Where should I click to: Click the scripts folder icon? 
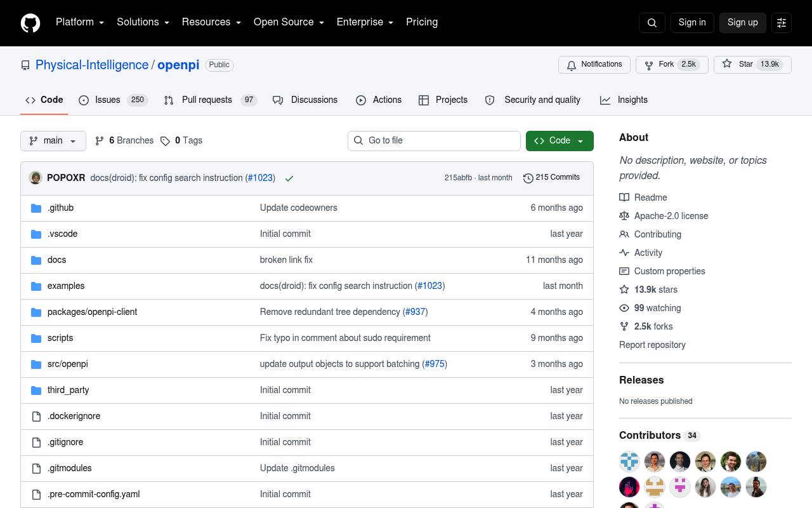(36, 338)
